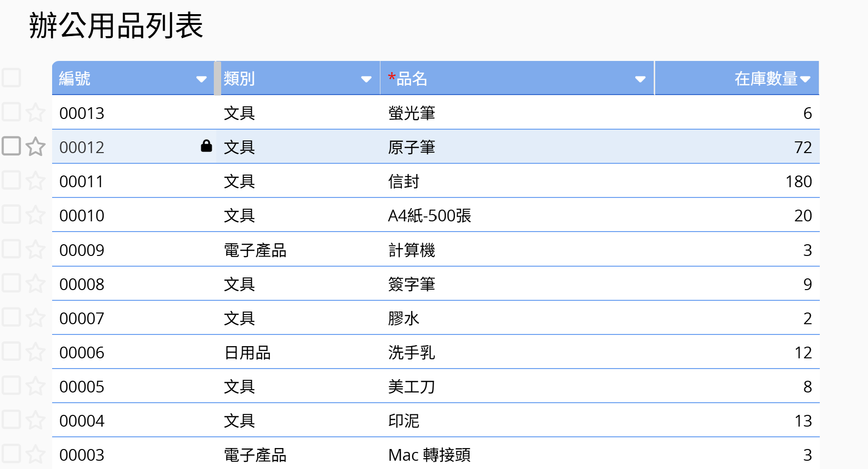Image resolution: width=868 pixels, height=469 pixels.
Task: Select the 膠水 product name cell
Action: click(517, 318)
